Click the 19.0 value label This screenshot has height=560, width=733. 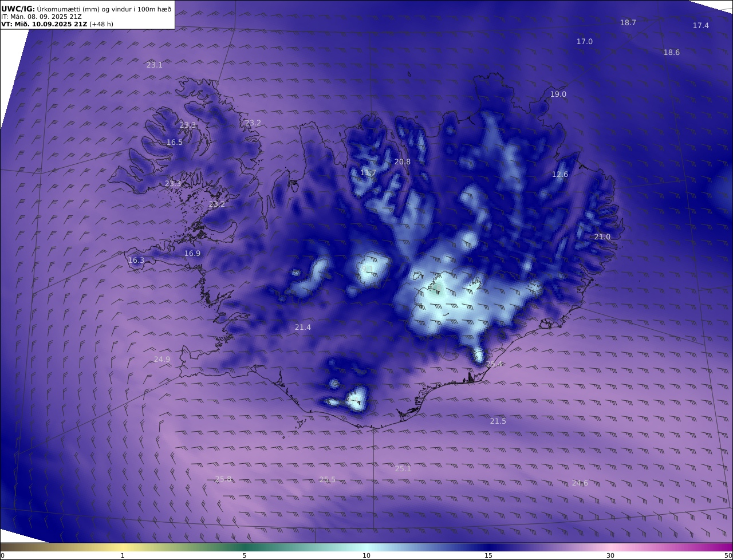coord(558,94)
